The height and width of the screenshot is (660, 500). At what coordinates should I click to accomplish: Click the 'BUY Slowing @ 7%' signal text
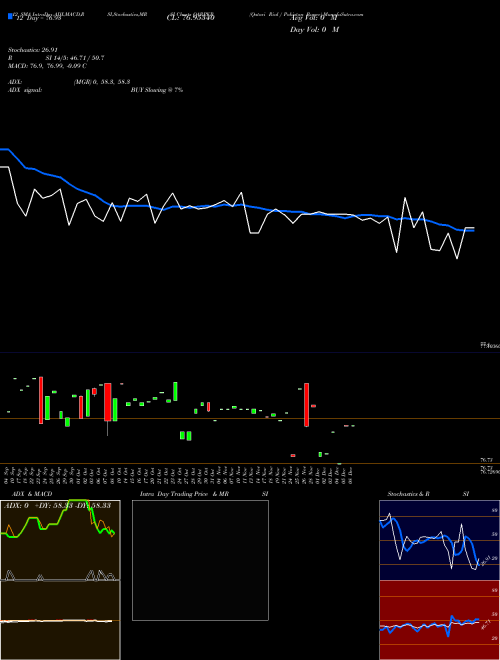point(157,90)
